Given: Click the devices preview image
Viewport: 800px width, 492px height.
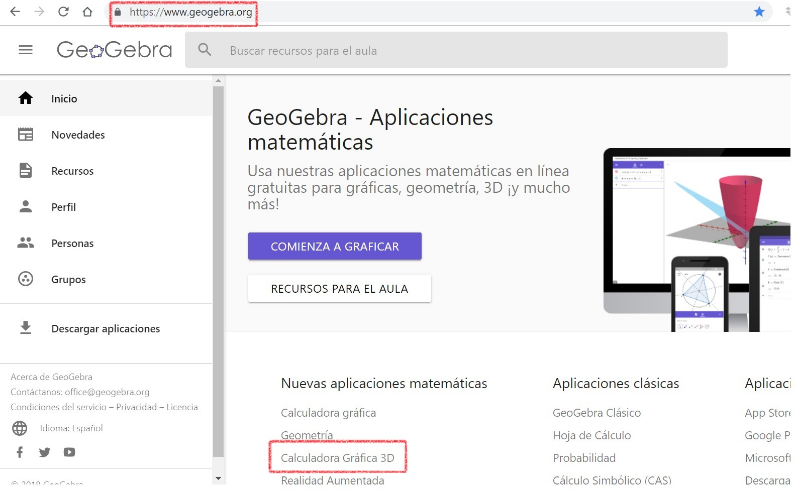Looking at the screenshot, I should (x=697, y=240).
